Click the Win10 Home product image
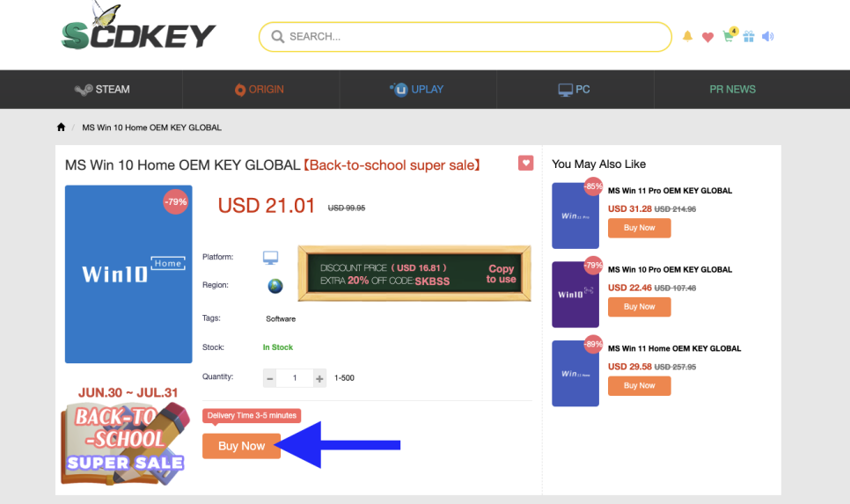Viewport: 850px width, 504px height. point(128,274)
